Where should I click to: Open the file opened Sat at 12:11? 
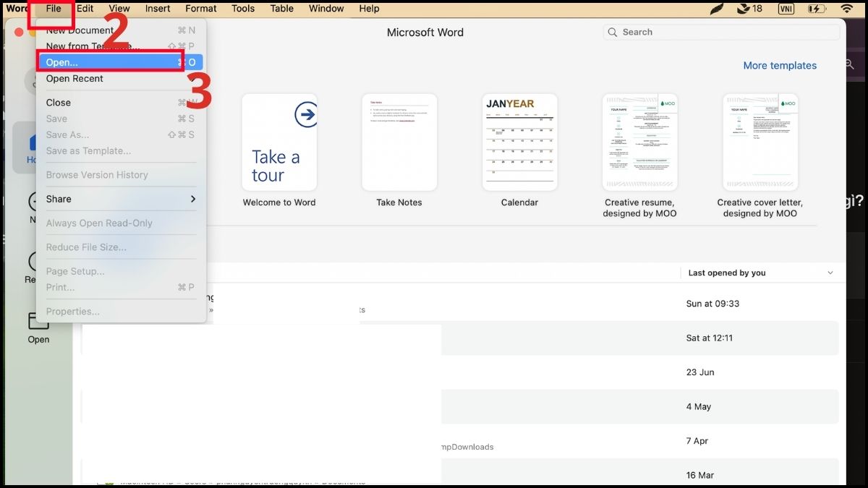pyautogui.click(x=459, y=338)
